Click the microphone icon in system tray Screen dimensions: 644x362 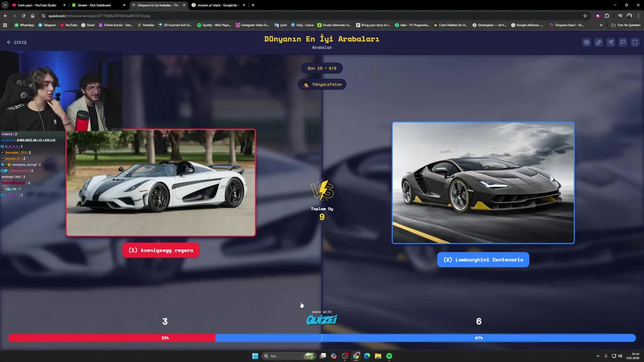[606, 356]
